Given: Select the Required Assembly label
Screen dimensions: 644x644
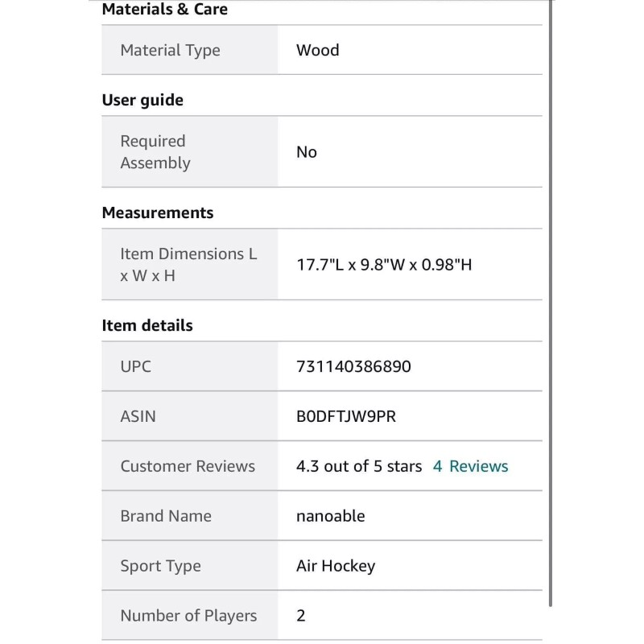Looking at the screenshot, I should pos(155,151).
